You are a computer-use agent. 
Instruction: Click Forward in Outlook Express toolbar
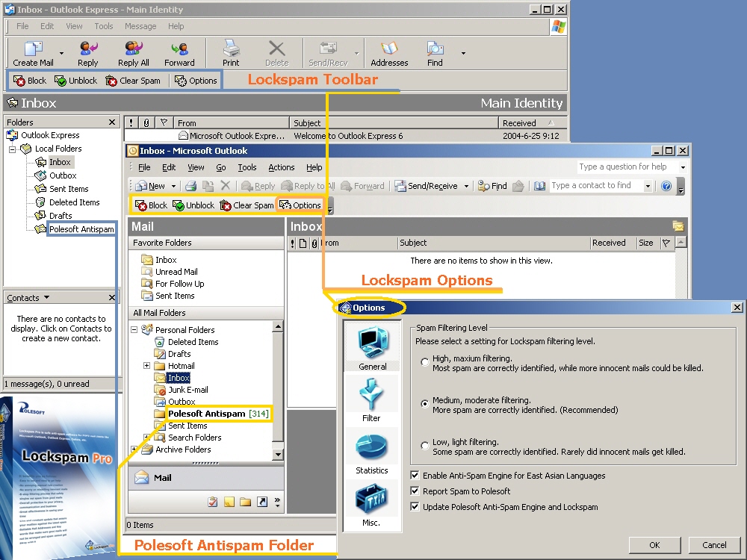[x=179, y=53]
